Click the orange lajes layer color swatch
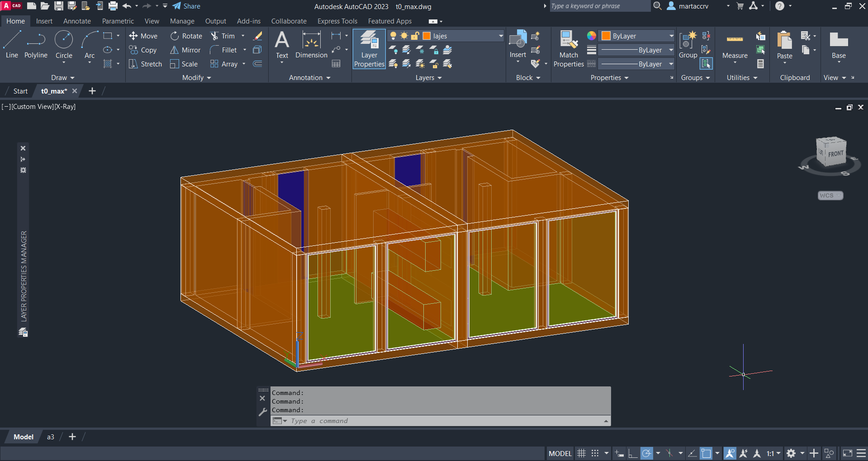Image resolution: width=868 pixels, height=461 pixels. pos(427,36)
